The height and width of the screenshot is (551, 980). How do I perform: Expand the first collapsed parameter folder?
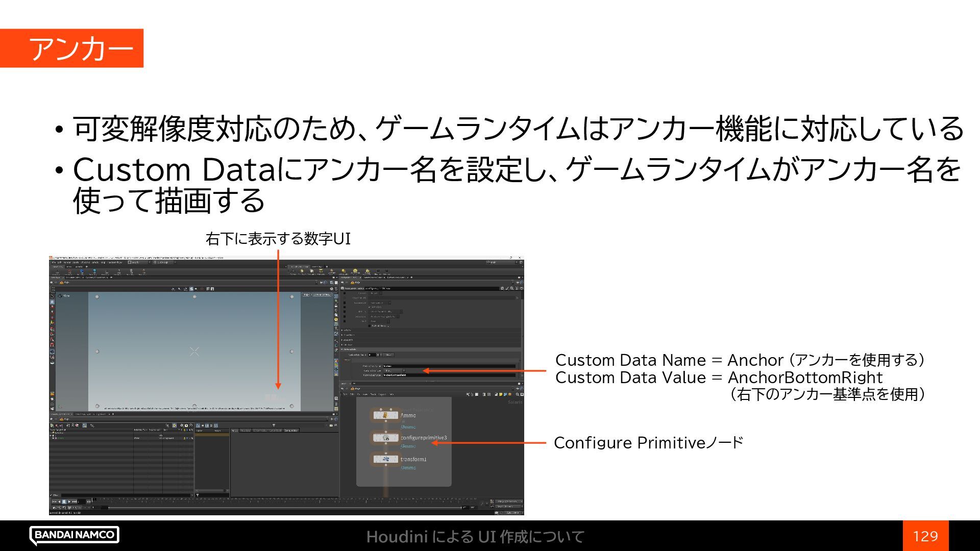(342, 330)
